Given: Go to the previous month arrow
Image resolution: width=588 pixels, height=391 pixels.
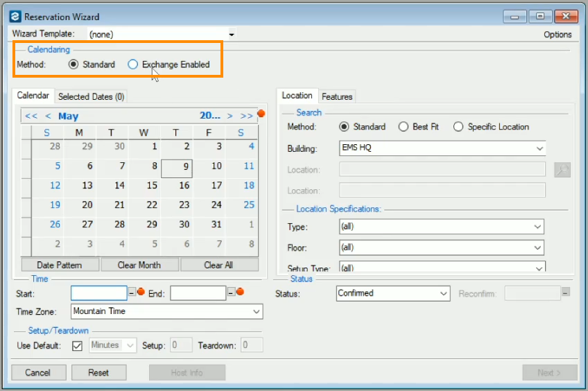Looking at the screenshot, I should point(49,116).
